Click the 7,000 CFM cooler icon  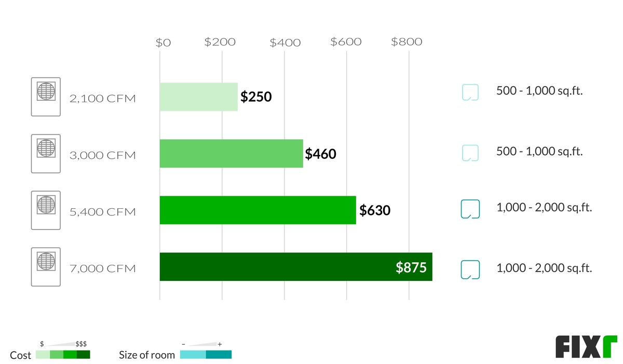click(x=46, y=267)
